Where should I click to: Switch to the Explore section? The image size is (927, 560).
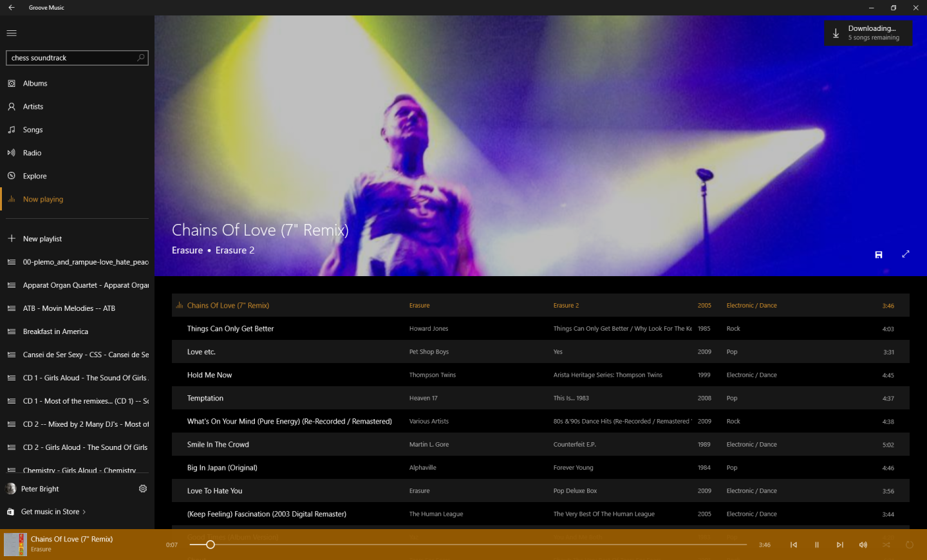pyautogui.click(x=34, y=176)
